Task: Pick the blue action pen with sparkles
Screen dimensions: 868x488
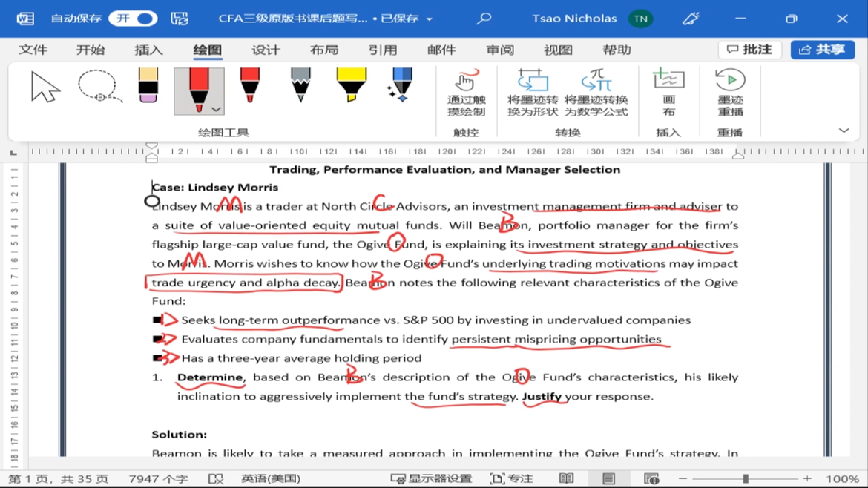Action: coord(401,85)
